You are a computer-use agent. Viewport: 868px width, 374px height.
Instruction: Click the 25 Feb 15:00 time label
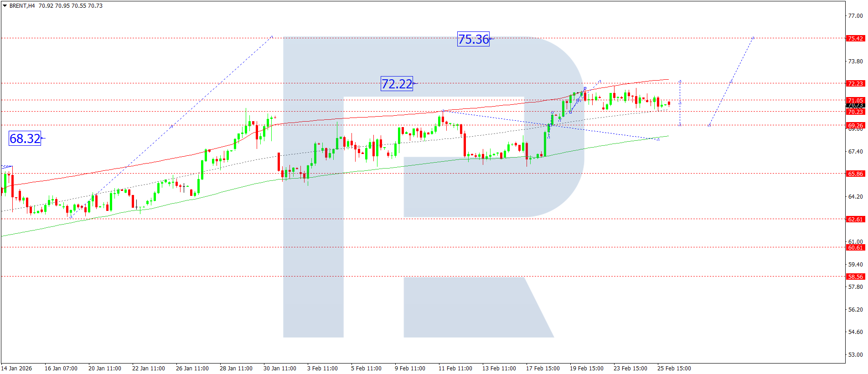pyautogui.click(x=674, y=369)
